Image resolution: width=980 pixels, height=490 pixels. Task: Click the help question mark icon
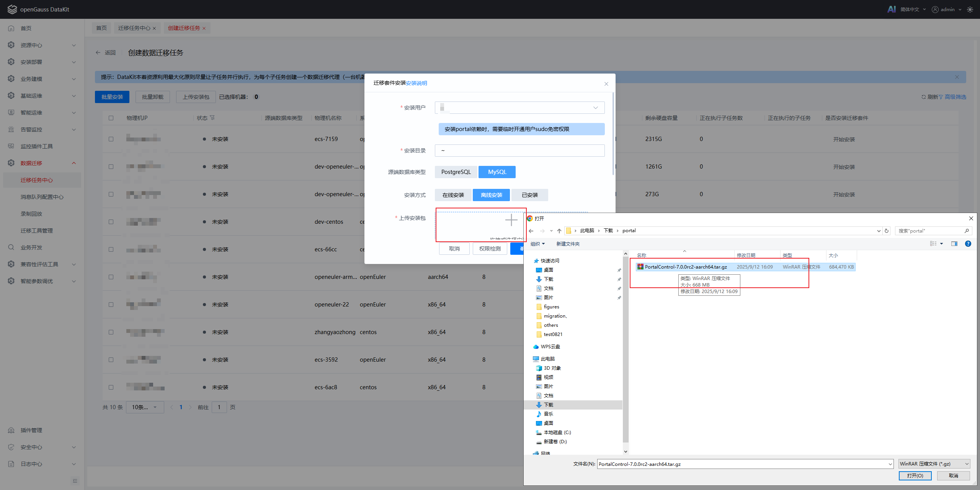[968, 244]
